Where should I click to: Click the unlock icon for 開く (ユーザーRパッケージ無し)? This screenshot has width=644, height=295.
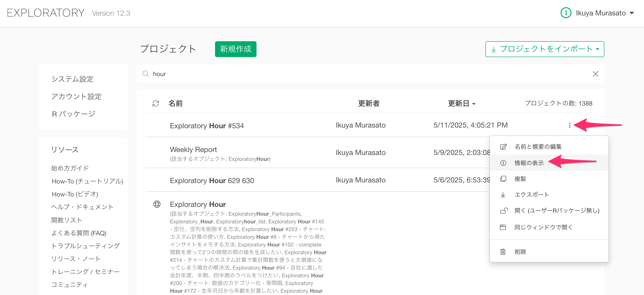point(504,210)
